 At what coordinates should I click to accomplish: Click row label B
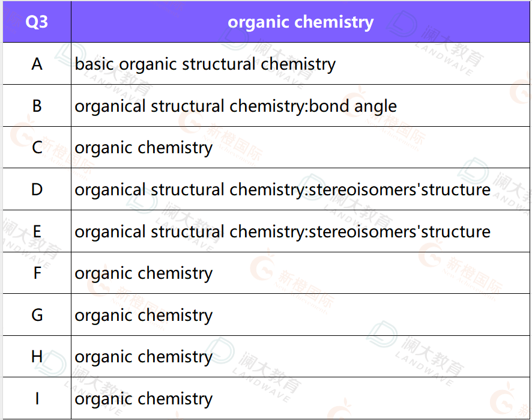[37, 106]
